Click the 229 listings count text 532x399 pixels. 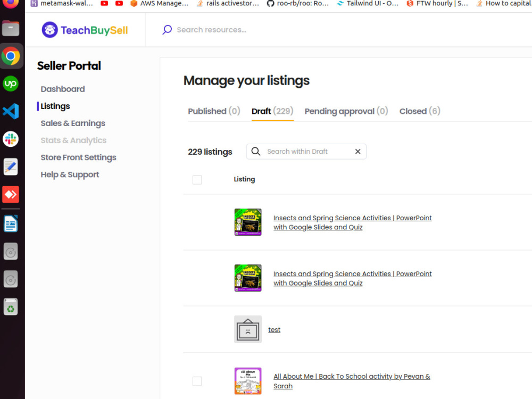[x=210, y=152]
